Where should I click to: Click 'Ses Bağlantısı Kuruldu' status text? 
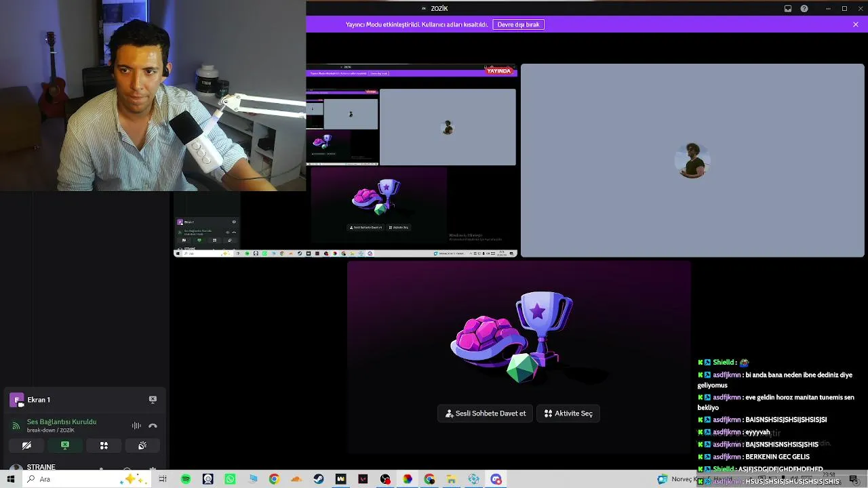coord(62,422)
